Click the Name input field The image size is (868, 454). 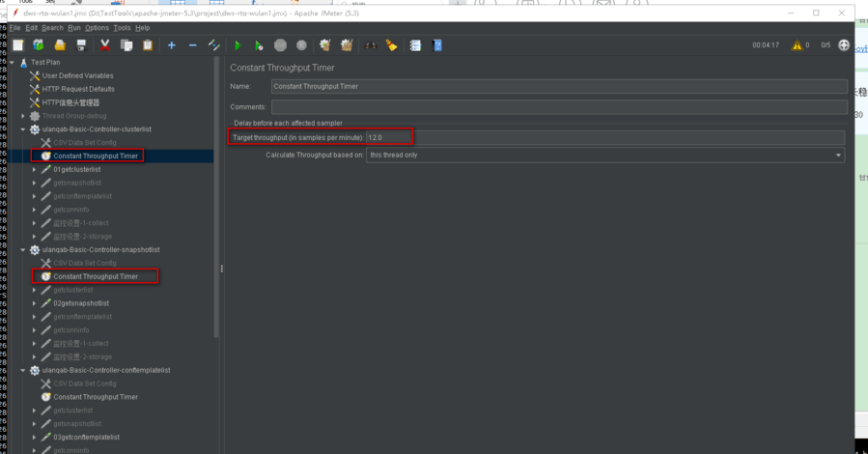coord(559,86)
